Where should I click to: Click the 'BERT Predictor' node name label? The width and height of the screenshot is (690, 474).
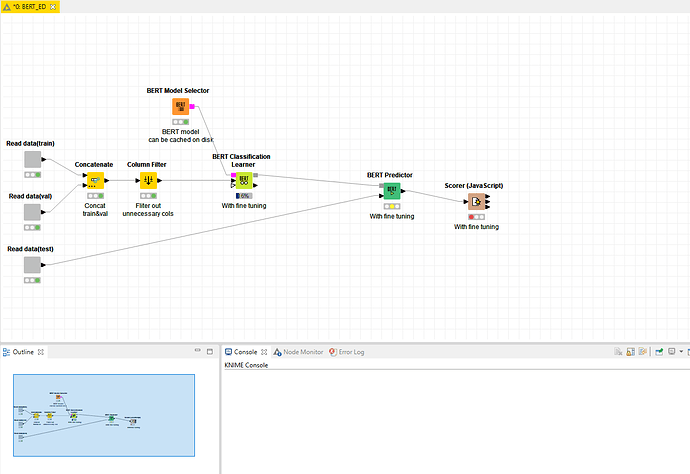390,175
